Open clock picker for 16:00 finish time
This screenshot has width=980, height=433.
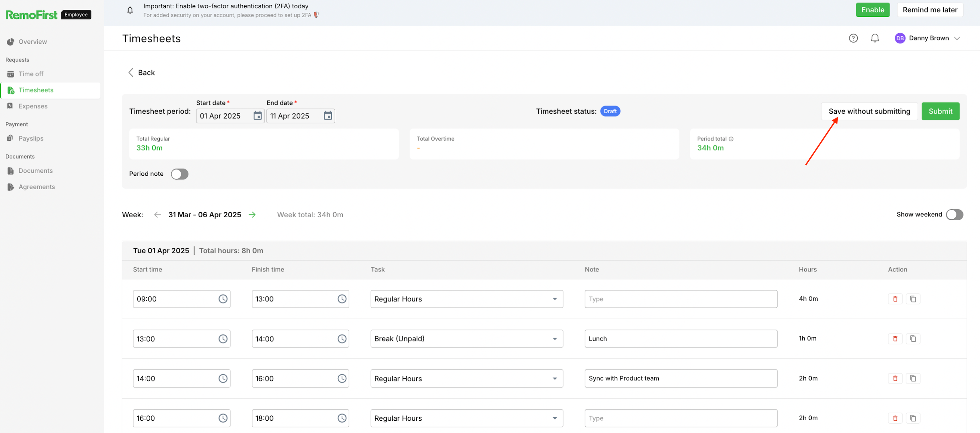342,379
